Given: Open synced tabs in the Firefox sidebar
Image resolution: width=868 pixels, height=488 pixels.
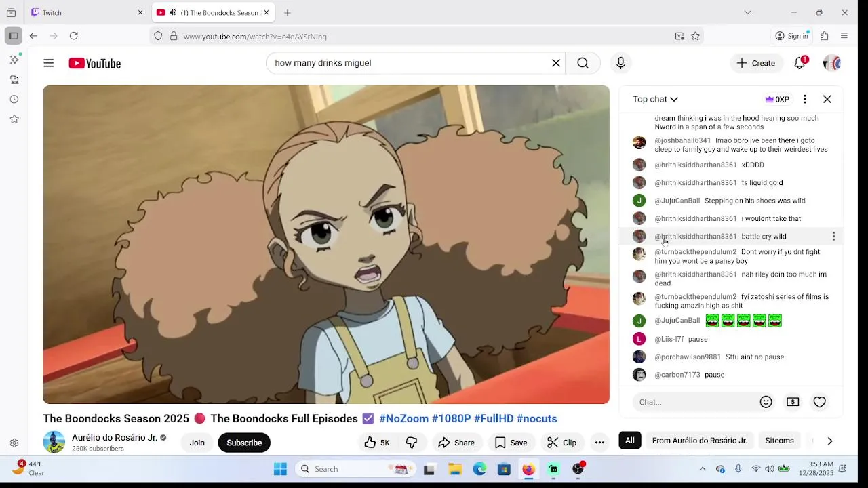Looking at the screenshot, I should (x=14, y=79).
